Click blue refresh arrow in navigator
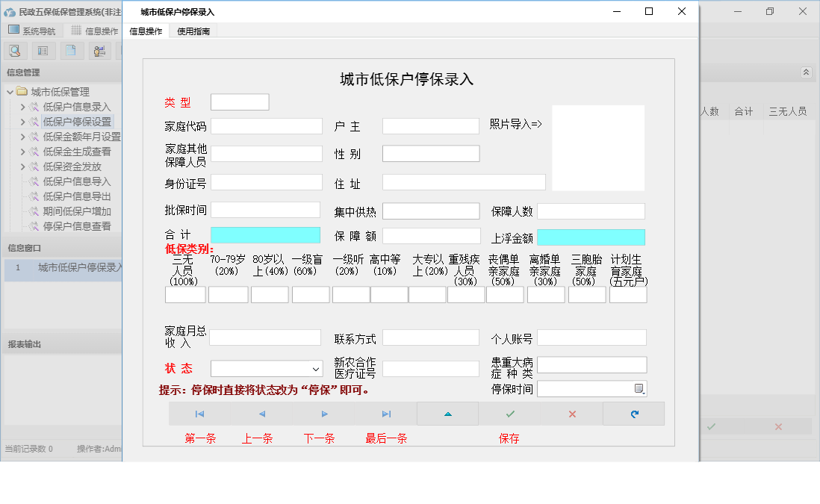The width and height of the screenshot is (820, 504). coord(634,414)
